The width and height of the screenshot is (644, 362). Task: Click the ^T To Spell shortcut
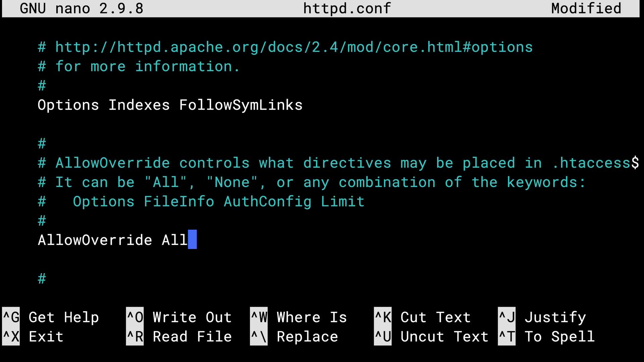pyautogui.click(x=546, y=337)
